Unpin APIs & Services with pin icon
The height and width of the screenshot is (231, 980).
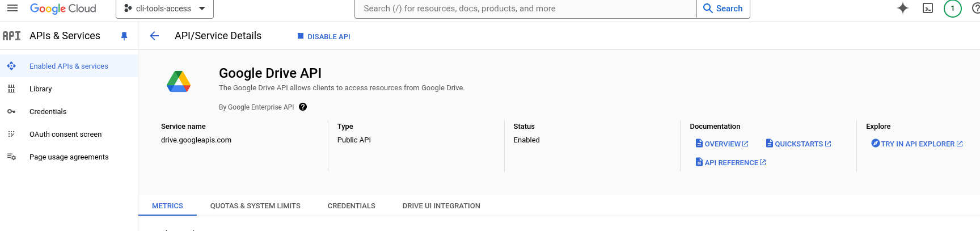click(x=124, y=36)
